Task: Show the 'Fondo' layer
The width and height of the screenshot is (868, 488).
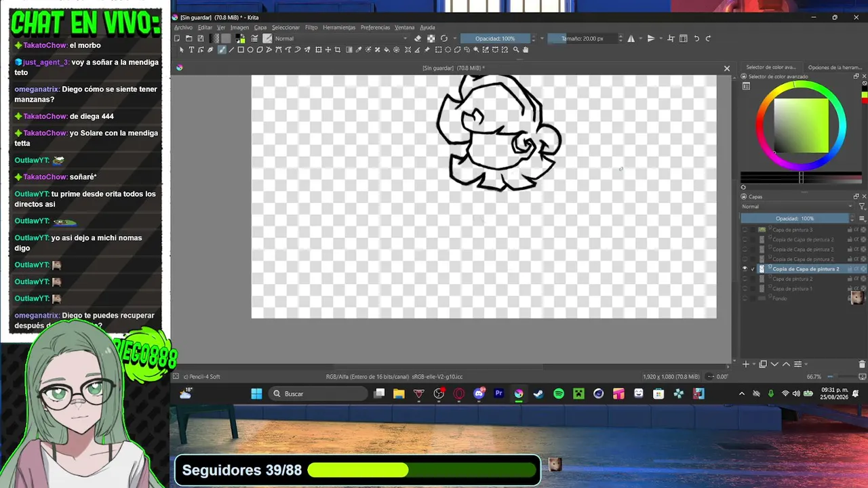Action: [745, 298]
